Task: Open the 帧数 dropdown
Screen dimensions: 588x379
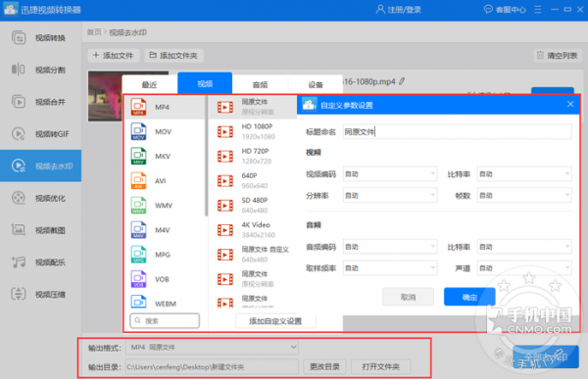Action: (524, 195)
